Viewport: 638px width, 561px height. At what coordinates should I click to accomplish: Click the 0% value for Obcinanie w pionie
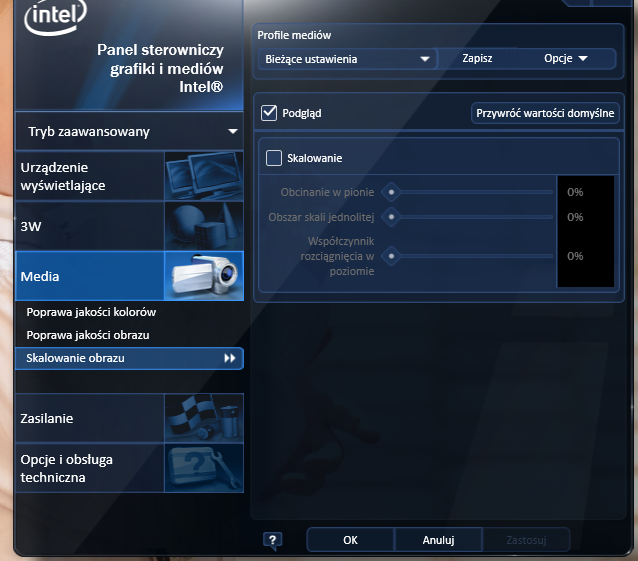coord(575,192)
